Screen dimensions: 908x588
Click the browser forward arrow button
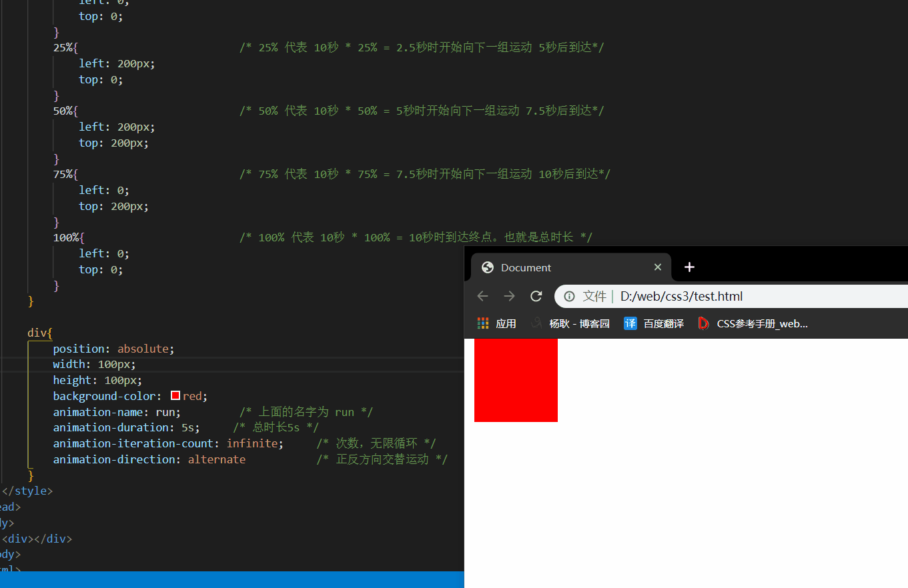pos(509,296)
